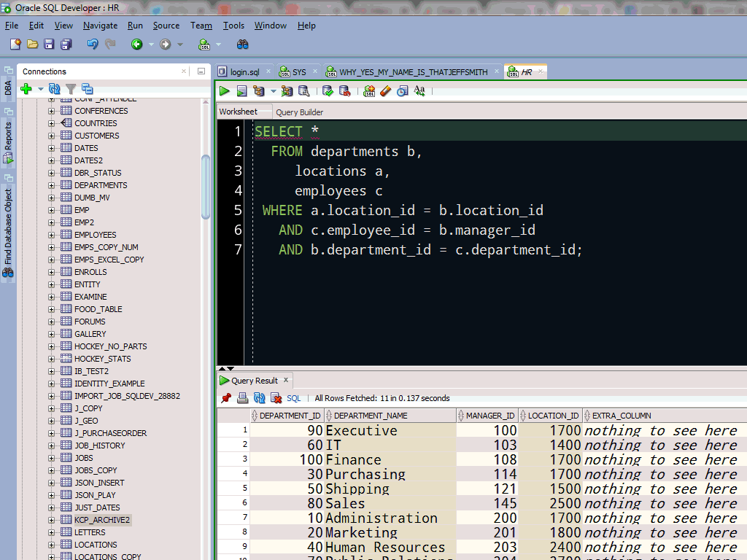Switch to the Query Builder tab
The width and height of the screenshot is (747, 560).
tap(299, 112)
